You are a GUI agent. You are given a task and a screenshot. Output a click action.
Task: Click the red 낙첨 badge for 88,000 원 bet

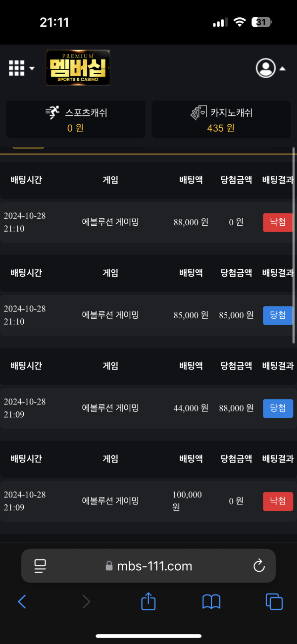(x=278, y=222)
